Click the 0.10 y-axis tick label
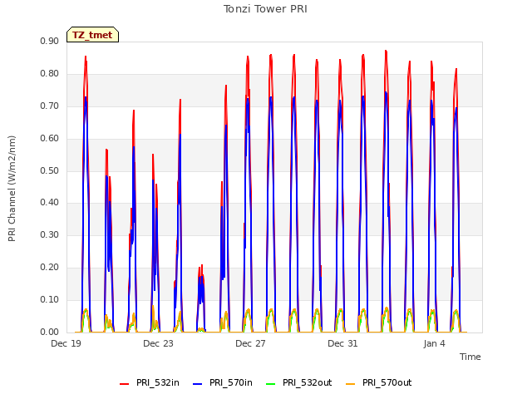Screen dimensions: 532x399 pyautogui.click(x=50, y=299)
